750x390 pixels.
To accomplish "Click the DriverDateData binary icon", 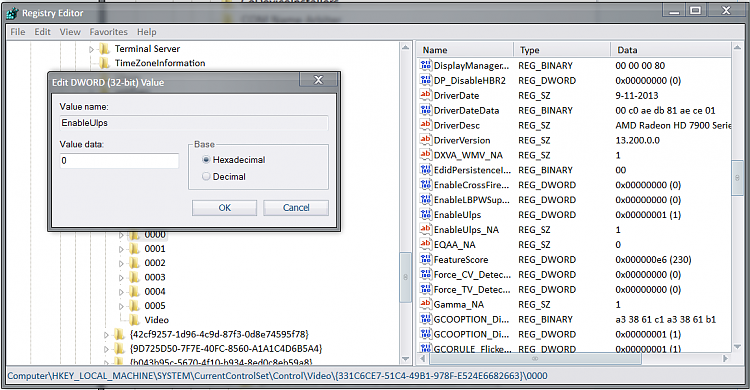I will 425,110.
